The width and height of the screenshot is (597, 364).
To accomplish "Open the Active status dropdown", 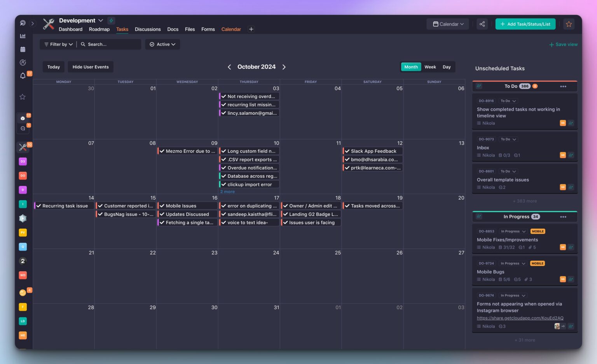I will pyautogui.click(x=162, y=44).
